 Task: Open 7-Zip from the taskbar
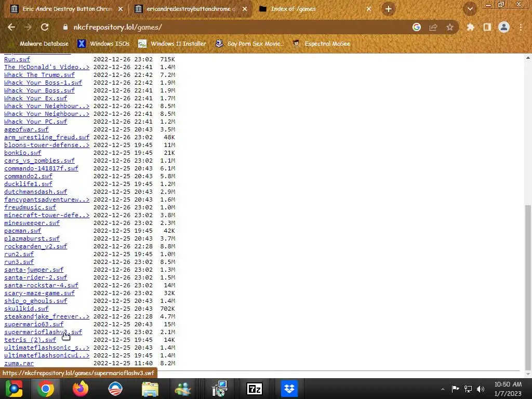[255, 389]
